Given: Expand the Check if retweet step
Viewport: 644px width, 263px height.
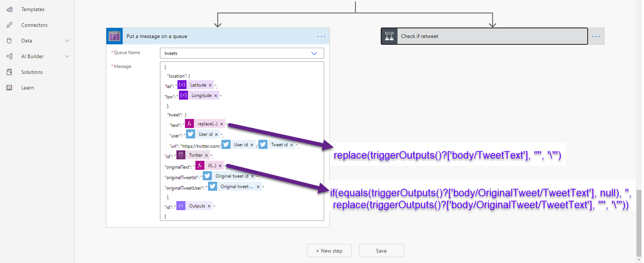Looking at the screenshot, I should coord(484,37).
